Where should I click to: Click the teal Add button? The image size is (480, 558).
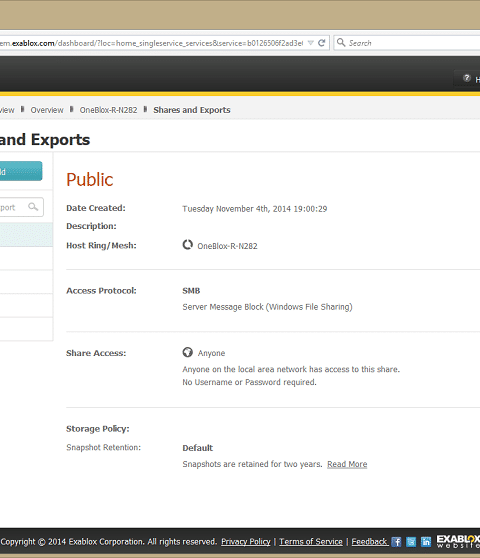[21, 171]
